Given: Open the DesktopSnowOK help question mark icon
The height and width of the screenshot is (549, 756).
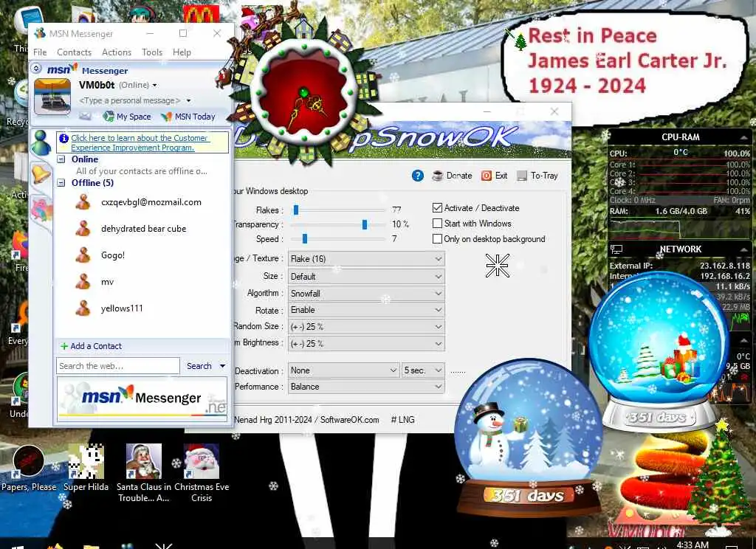Looking at the screenshot, I should tap(418, 176).
